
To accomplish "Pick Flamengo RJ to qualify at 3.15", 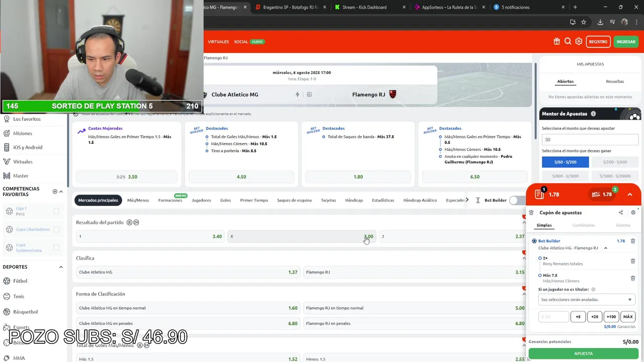I will point(415,272).
